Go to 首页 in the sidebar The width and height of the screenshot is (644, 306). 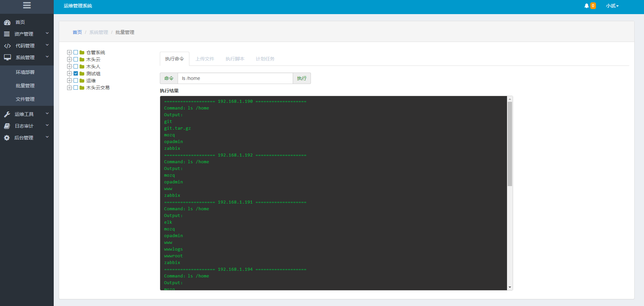[x=20, y=22]
